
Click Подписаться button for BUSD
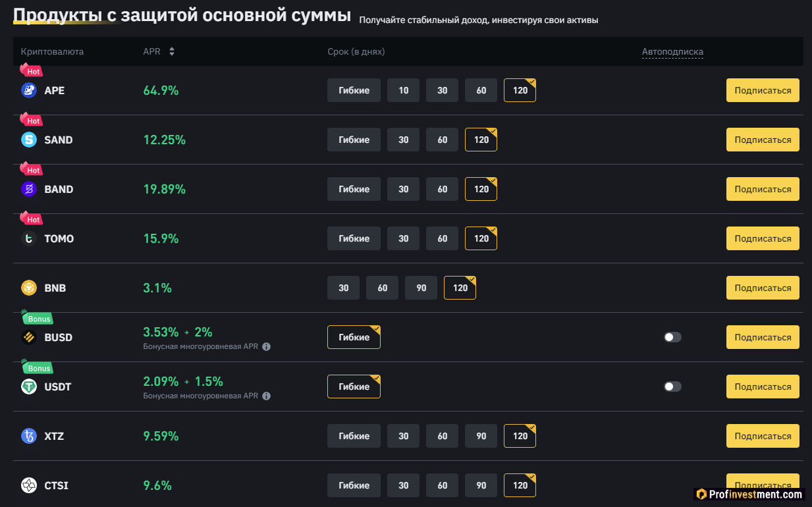763,337
